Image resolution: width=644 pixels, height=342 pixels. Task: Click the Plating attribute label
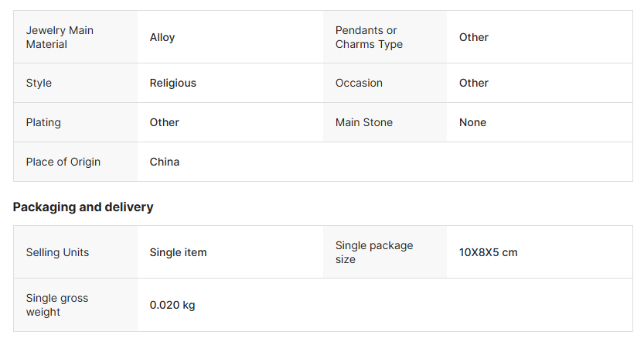pos(43,122)
